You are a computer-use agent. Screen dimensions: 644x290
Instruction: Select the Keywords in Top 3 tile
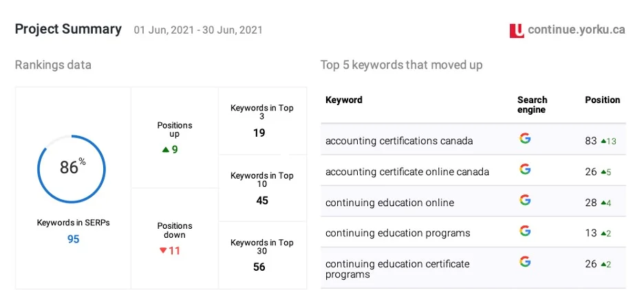[261, 122]
